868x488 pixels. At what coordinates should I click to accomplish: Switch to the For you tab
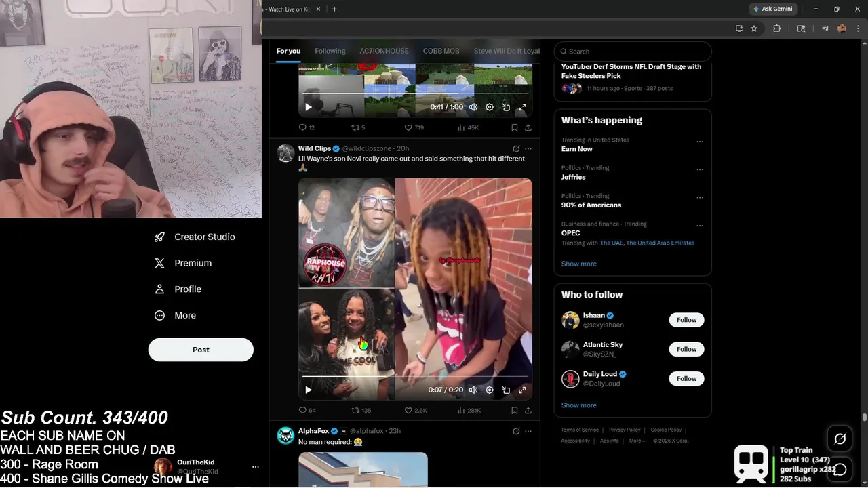[x=288, y=51]
